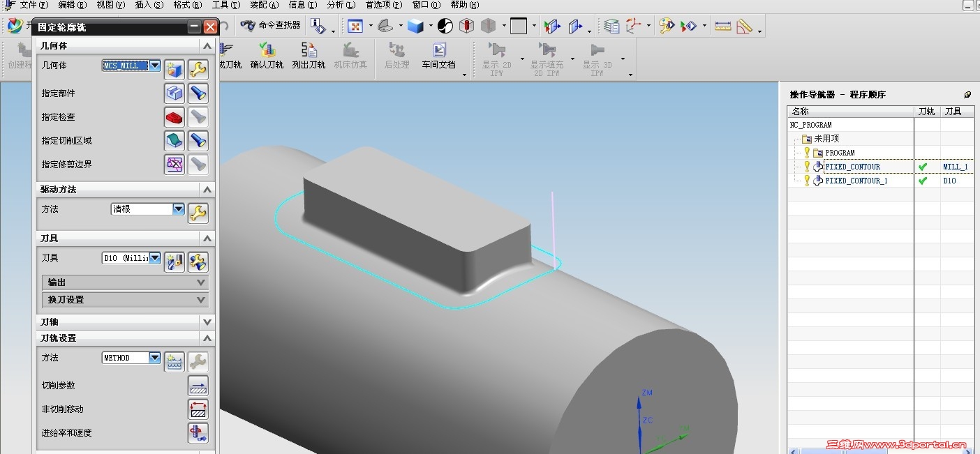
Task: Expand the 刀轴 section
Action: tap(126, 322)
